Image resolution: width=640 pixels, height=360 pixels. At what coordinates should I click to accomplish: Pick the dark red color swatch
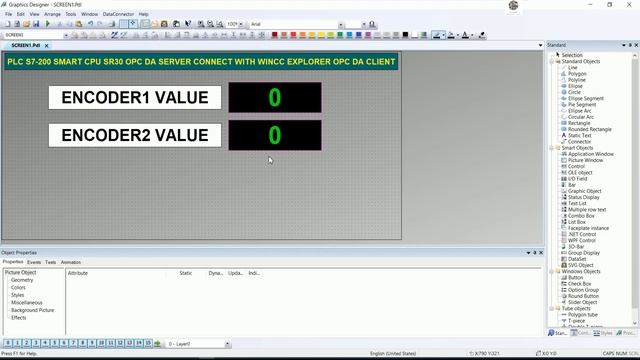pyautogui.click(x=275, y=35)
